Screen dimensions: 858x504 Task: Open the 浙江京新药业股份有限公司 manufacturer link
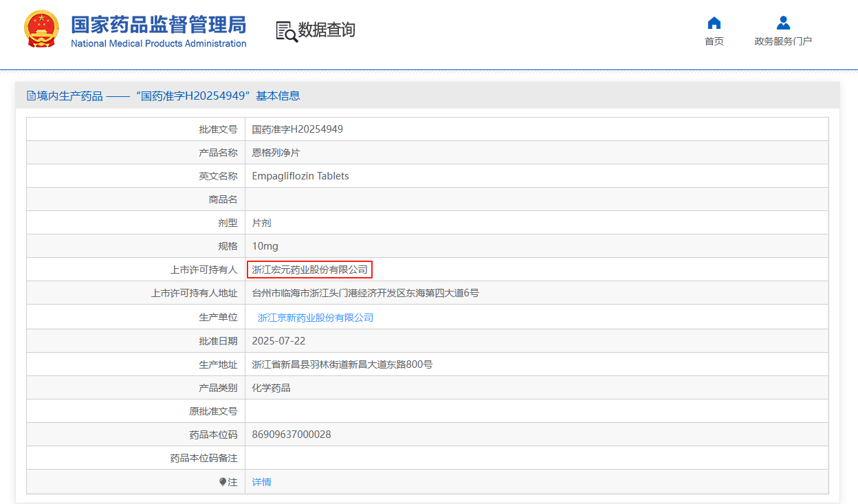316,318
